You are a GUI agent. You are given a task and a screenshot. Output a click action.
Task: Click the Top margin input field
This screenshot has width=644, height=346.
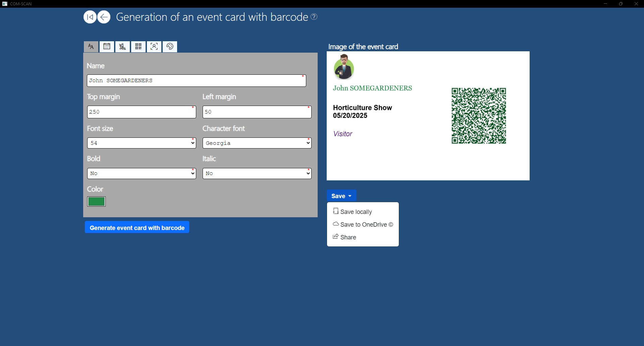pos(142,112)
